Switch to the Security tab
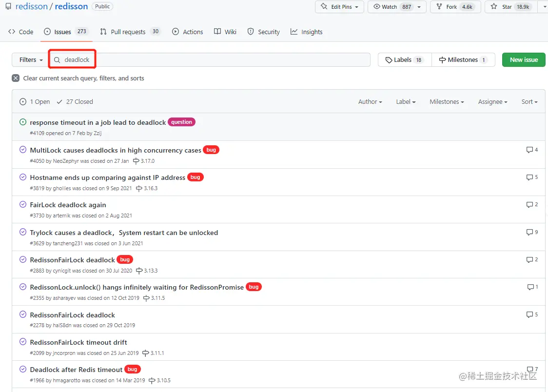This screenshot has height=392, width=548. (263, 32)
